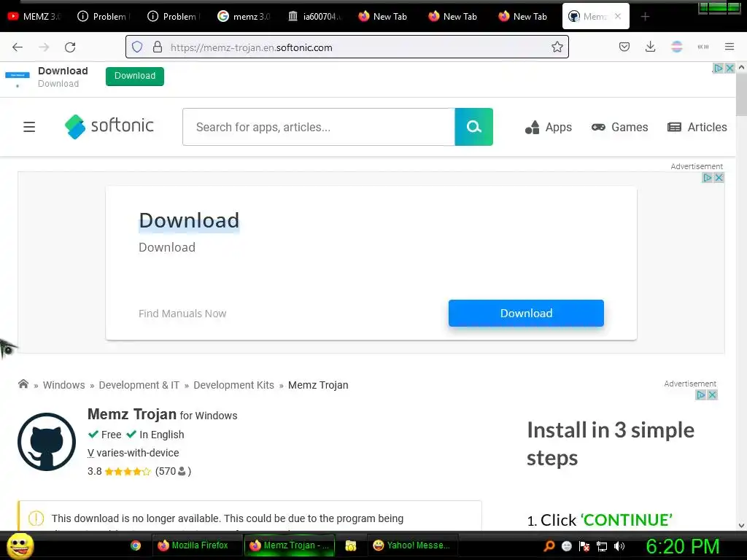Open the Softonic hamburger menu

[x=29, y=127]
